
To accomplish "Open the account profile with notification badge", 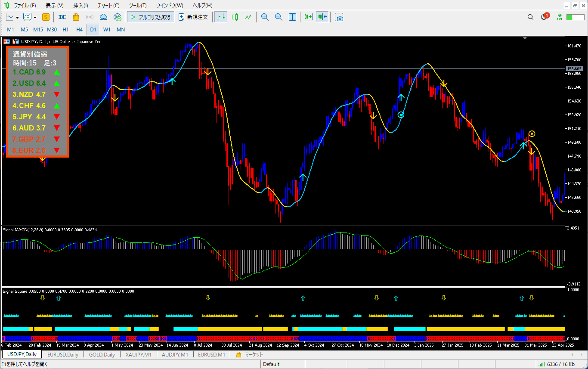I will [x=544, y=17].
